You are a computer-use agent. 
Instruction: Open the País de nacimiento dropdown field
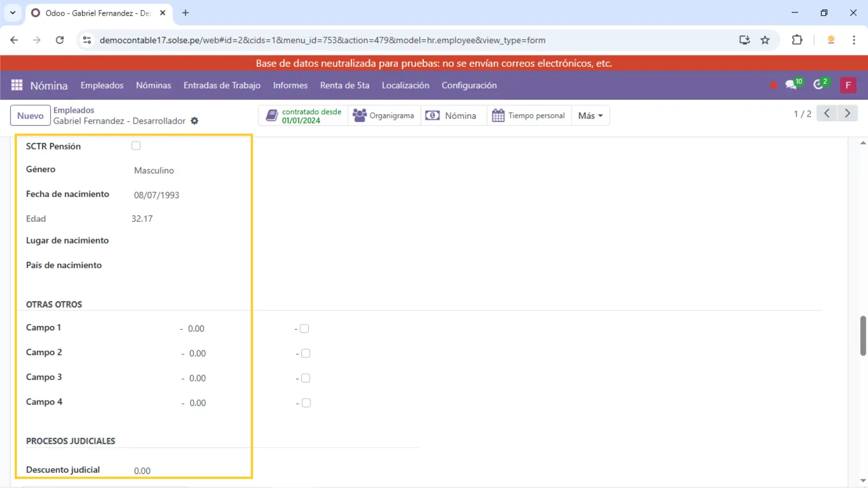pyautogui.click(x=184, y=266)
